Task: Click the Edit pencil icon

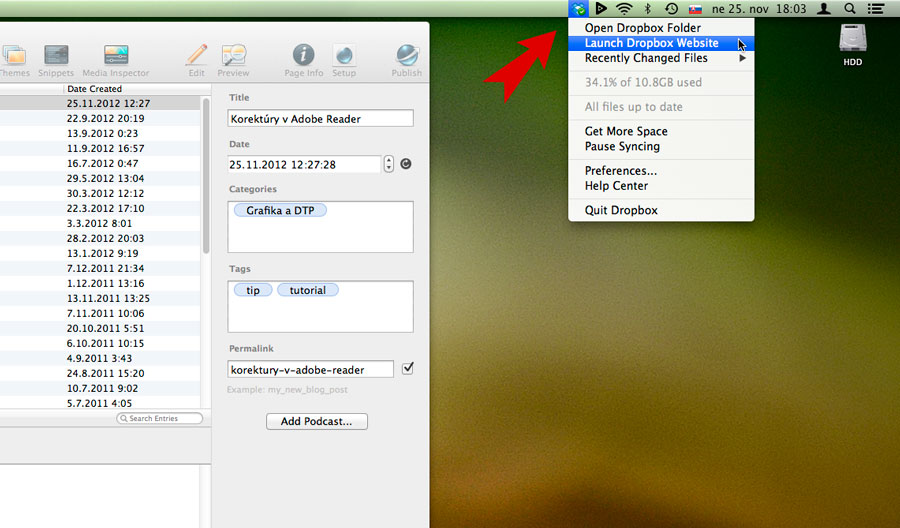Action: [196, 55]
